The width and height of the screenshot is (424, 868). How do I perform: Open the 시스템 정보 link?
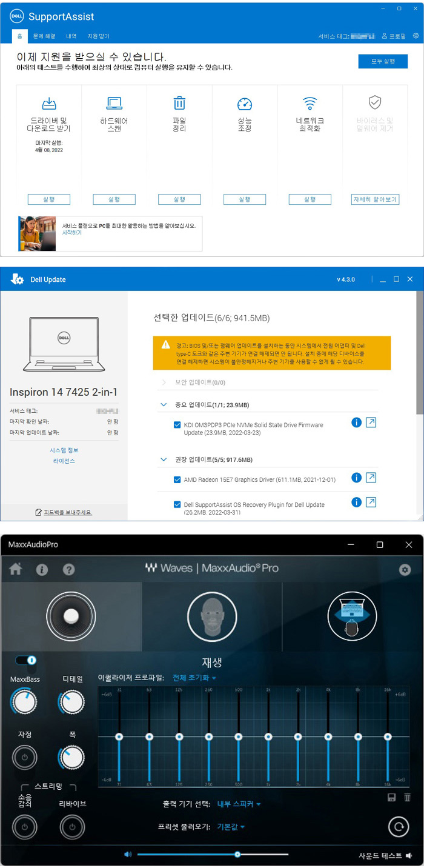click(x=64, y=450)
